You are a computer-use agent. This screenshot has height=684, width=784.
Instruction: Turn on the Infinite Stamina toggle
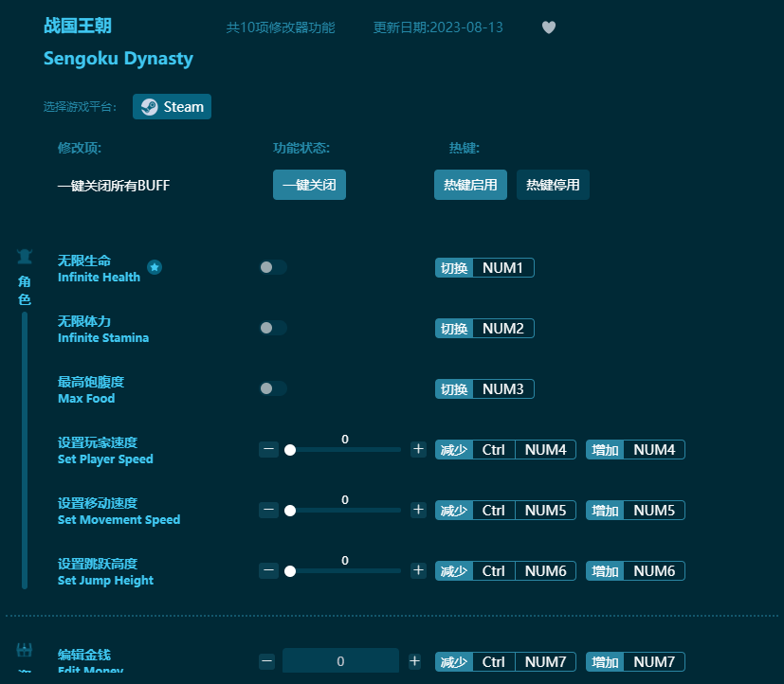273,328
